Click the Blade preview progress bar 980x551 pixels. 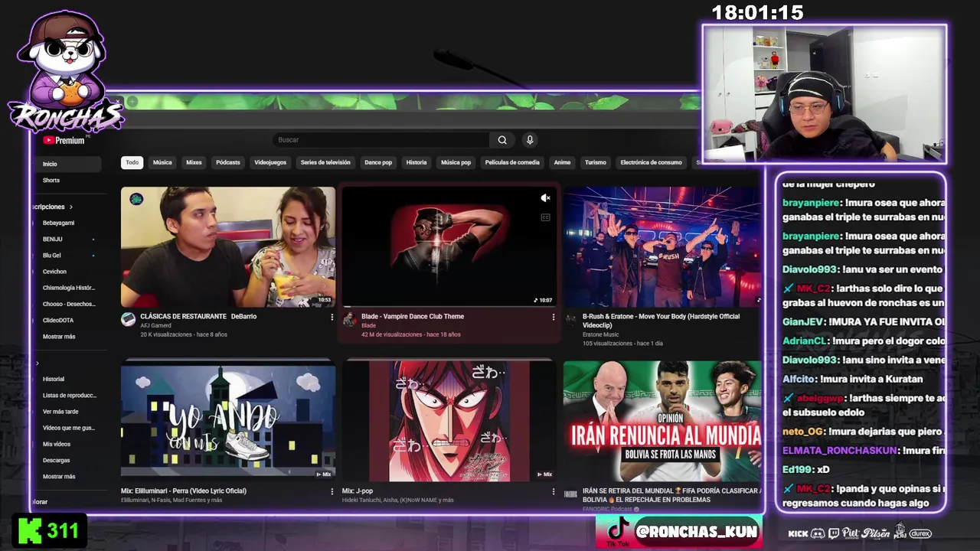tap(449, 307)
